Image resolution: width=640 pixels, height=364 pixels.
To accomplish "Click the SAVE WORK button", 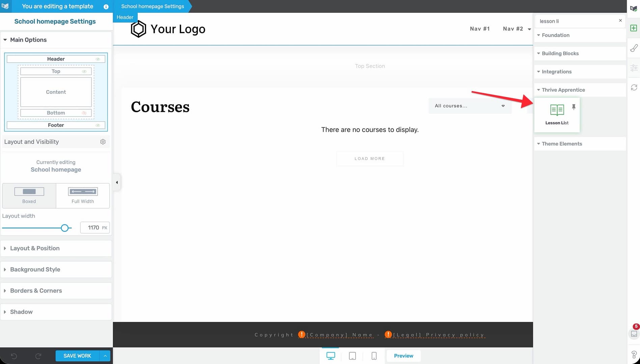I will tap(77, 356).
